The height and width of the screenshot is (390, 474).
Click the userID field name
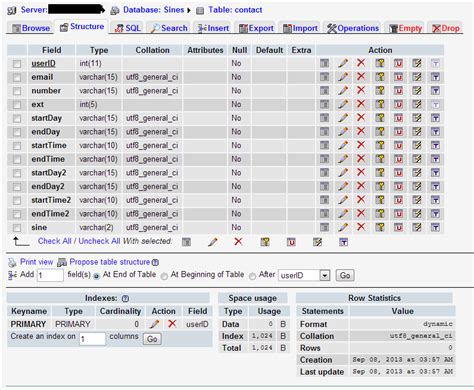43,63
